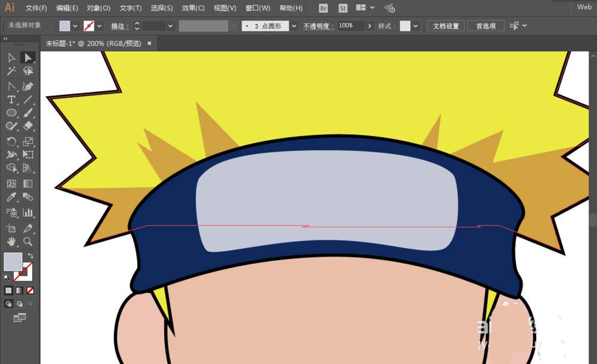597x364 pixels.
Task: Swap fill and stroke colors arrow
Action: [30, 256]
